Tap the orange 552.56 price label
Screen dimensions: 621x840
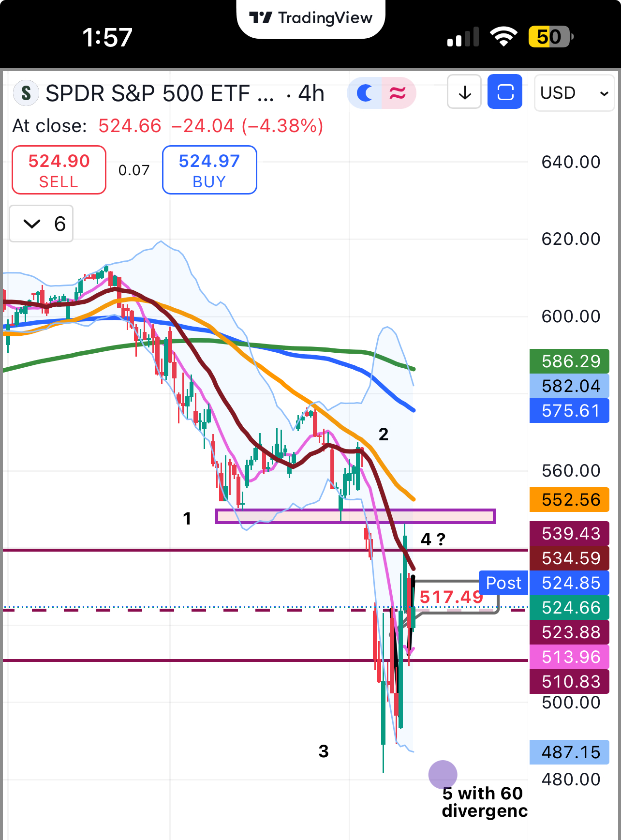tap(570, 500)
